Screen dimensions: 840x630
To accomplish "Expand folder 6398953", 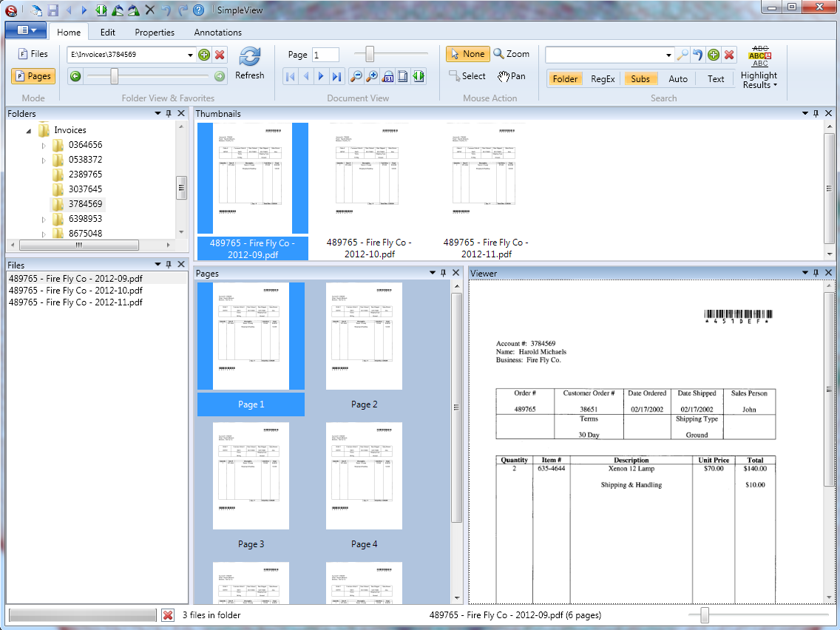I will (x=44, y=219).
